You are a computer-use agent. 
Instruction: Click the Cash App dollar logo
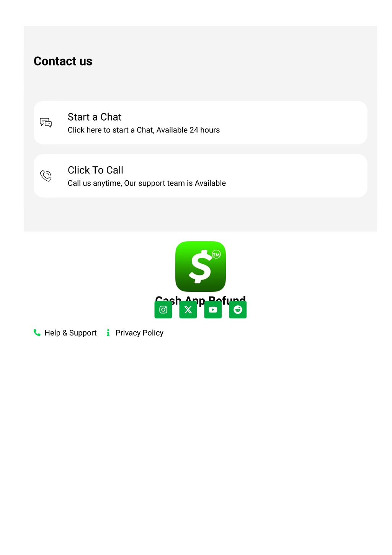click(x=201, y=267)
